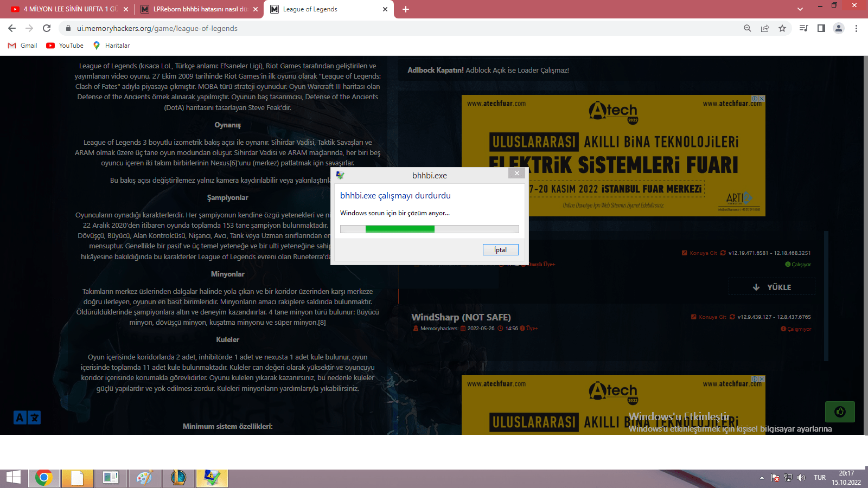Open the network icon in system tray
This screenshot has width=868, height=488.
pos(788,478)
